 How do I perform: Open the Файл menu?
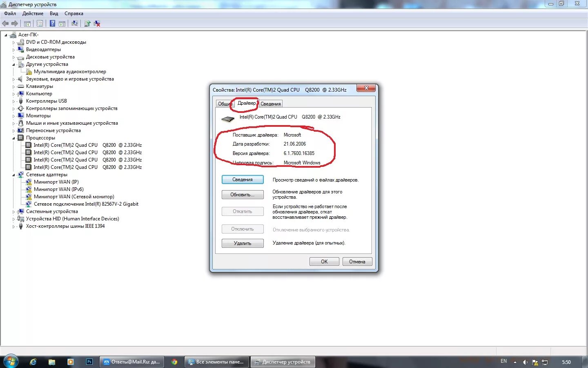click(10, 13)
